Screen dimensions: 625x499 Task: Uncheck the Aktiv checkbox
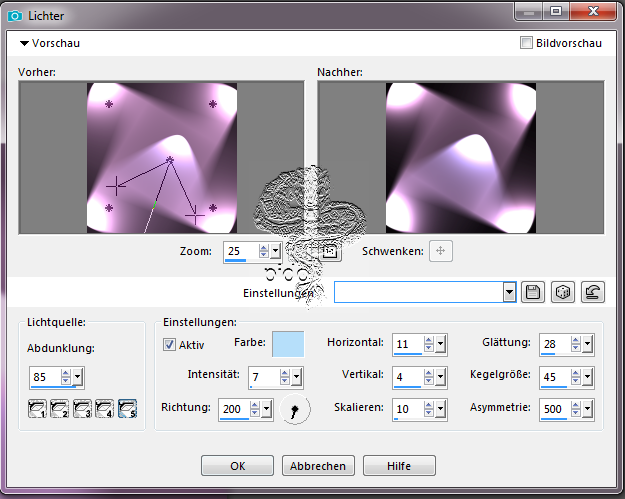pyautogui.click(x=169, y=344)
